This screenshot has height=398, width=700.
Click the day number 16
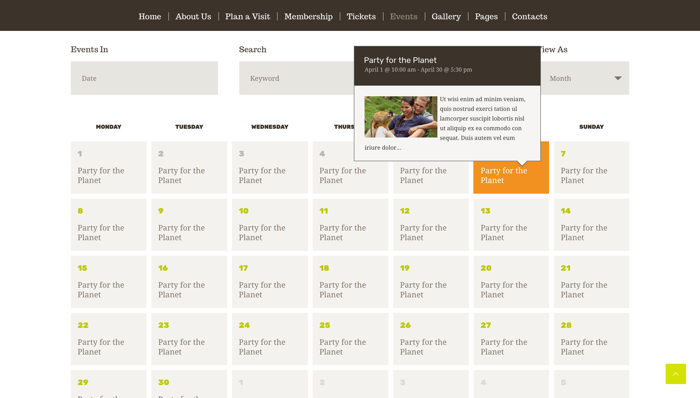click(163, 268)
